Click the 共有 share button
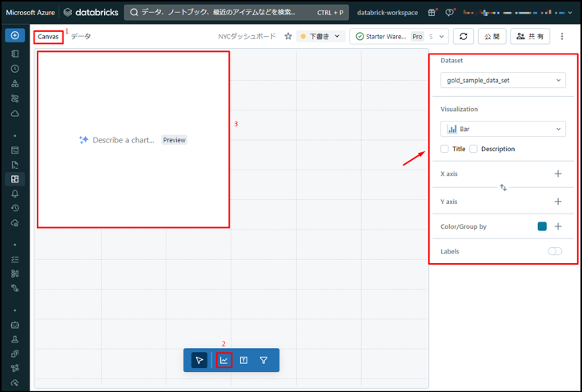Screen dimensions: 582x392 530,36
